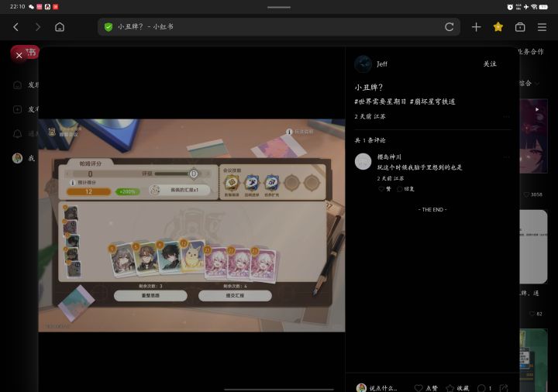The image size is (558, 392).
Task: Open the tab switcher icon
Action: coord(520,27)
